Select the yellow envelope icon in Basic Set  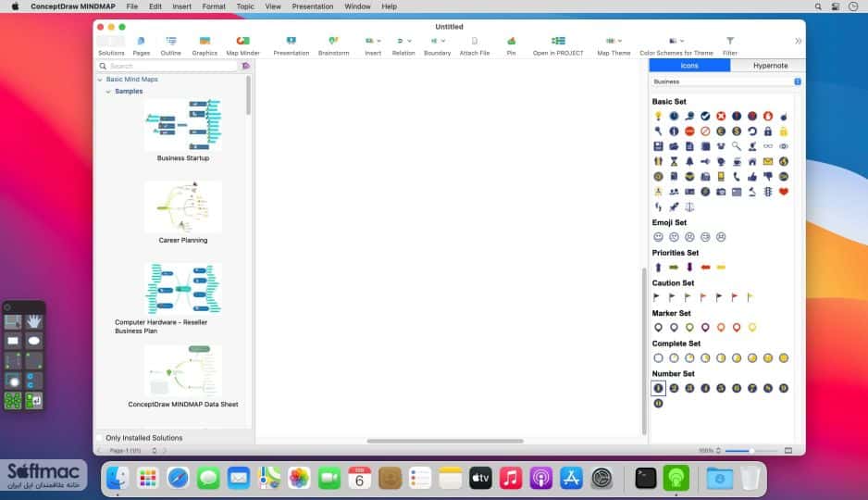point(768,162)
